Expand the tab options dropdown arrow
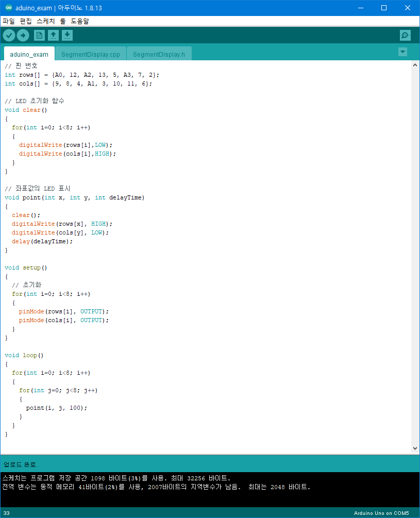This screenshot has height=518, width=420. point(402,52)
